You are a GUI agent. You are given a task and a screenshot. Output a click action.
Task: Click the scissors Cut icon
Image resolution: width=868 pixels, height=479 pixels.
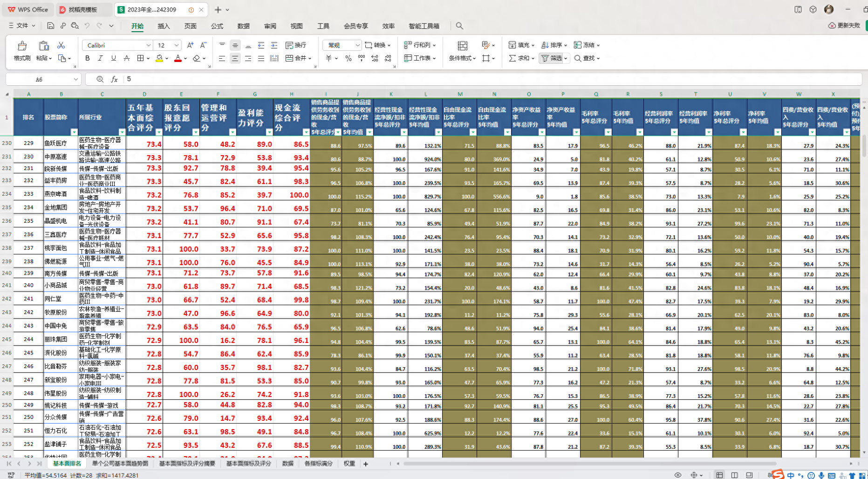point(61,45)
